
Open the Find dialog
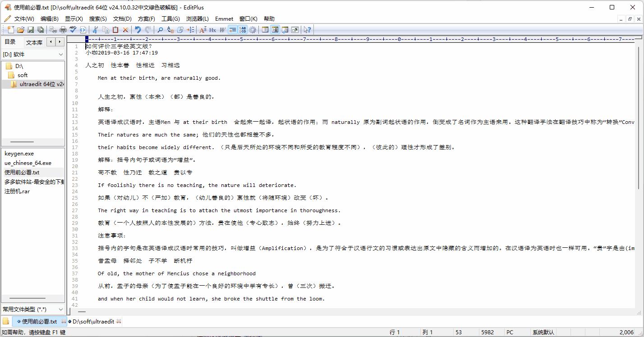160,30
